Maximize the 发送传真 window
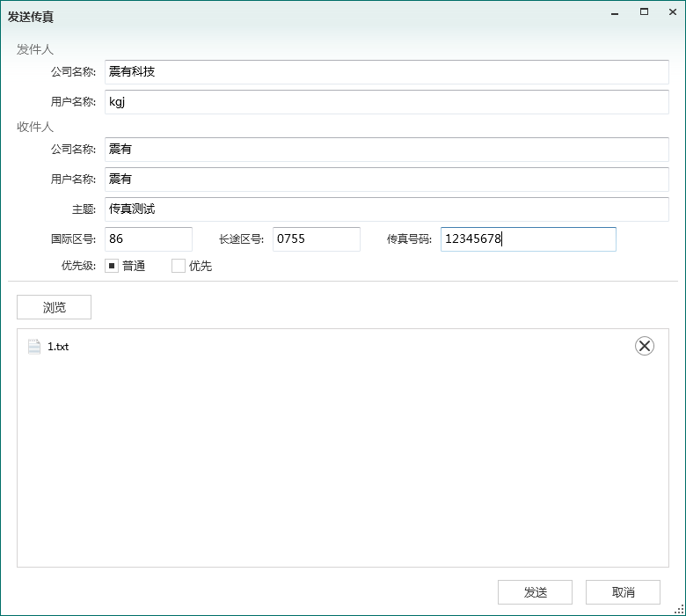 click(644, 12)
